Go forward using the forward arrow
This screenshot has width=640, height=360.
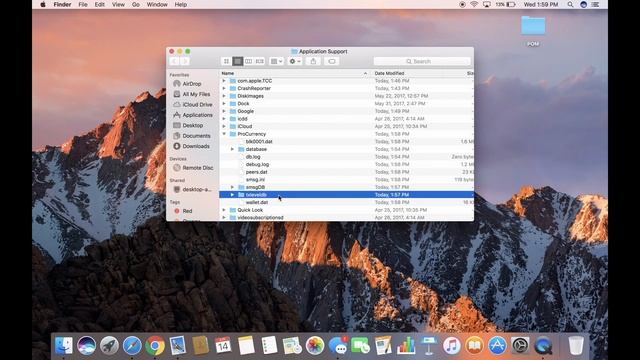(184, 61)
